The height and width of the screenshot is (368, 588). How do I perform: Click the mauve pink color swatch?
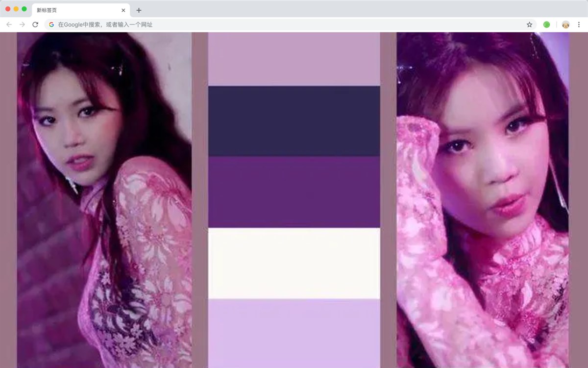(x=294, y=59)
